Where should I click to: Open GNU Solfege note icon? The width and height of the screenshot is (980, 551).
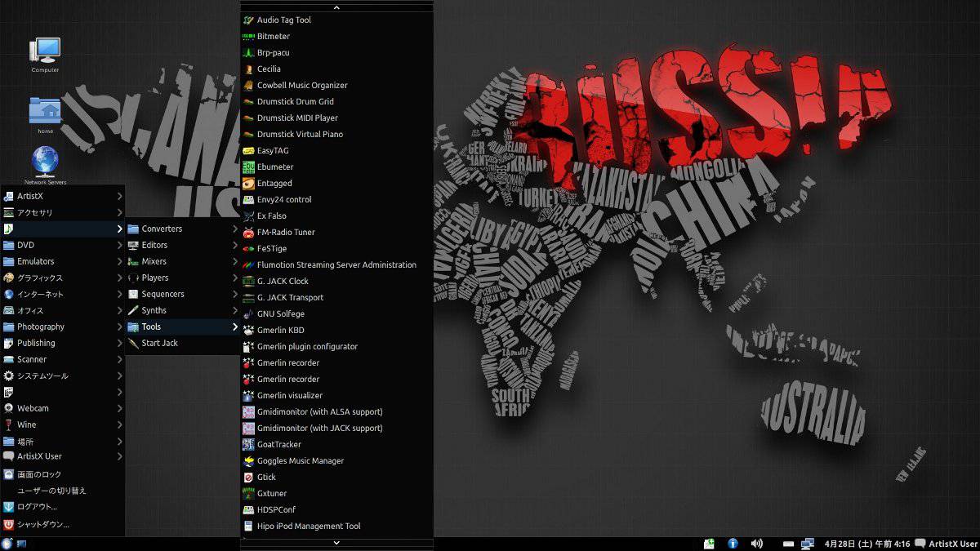coord(249,313)
